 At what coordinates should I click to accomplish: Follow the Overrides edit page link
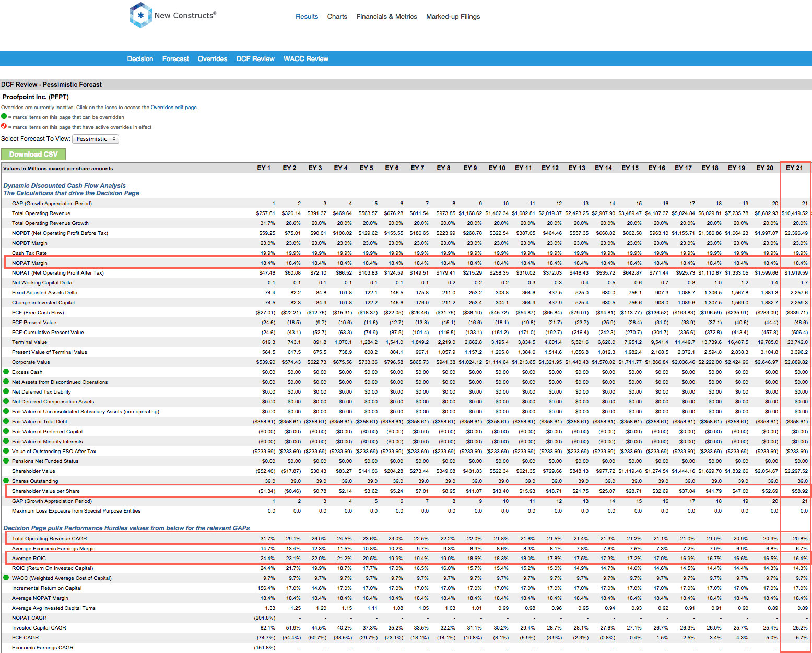click(x=173, y=108)
